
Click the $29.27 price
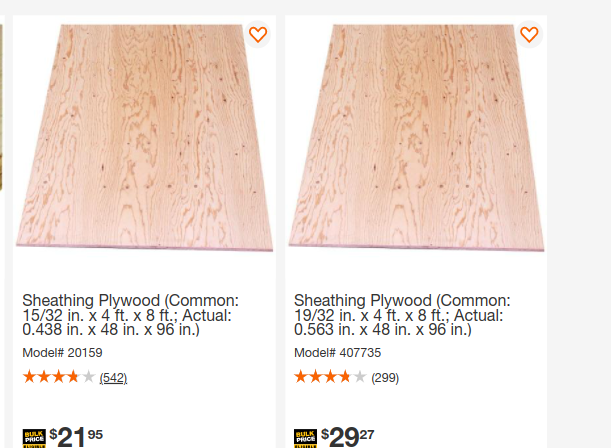348,436
